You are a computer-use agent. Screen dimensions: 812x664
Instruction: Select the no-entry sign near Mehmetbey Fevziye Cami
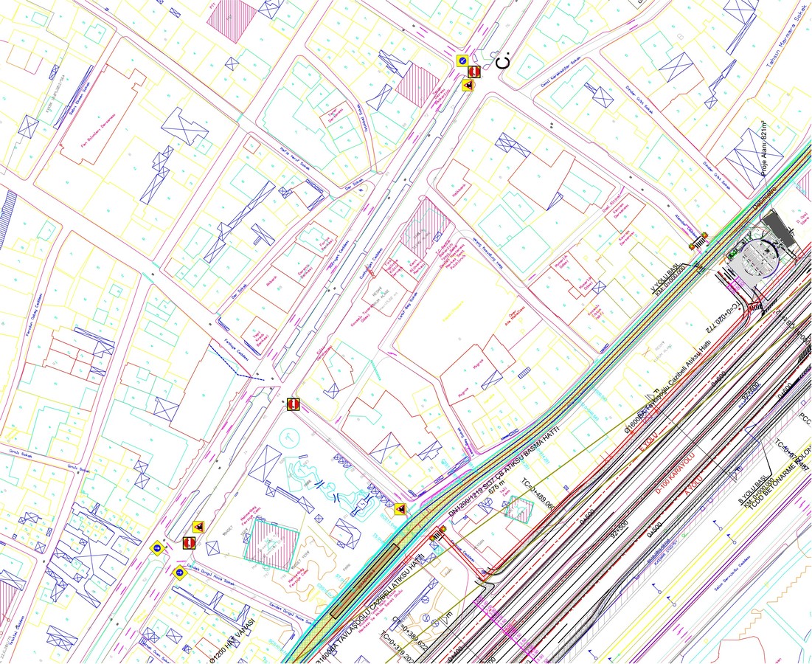click(x=189, y=543)
